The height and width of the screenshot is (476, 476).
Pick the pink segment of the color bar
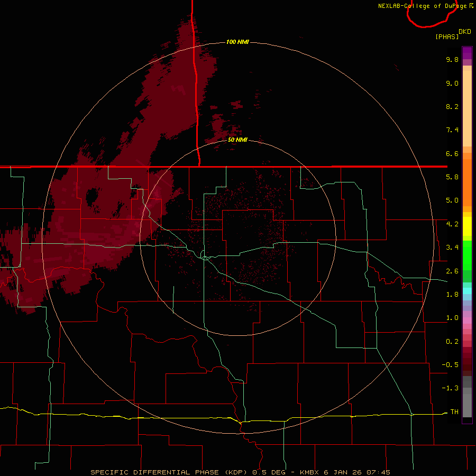pos(467,321)
